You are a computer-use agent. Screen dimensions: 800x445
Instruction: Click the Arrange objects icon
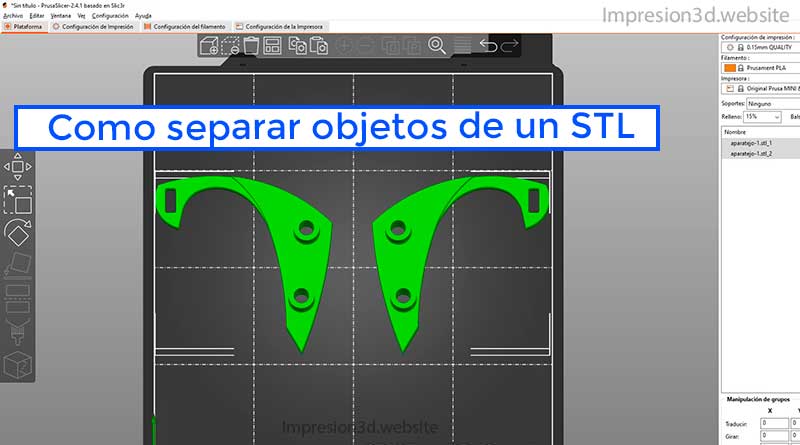(272, 46)
